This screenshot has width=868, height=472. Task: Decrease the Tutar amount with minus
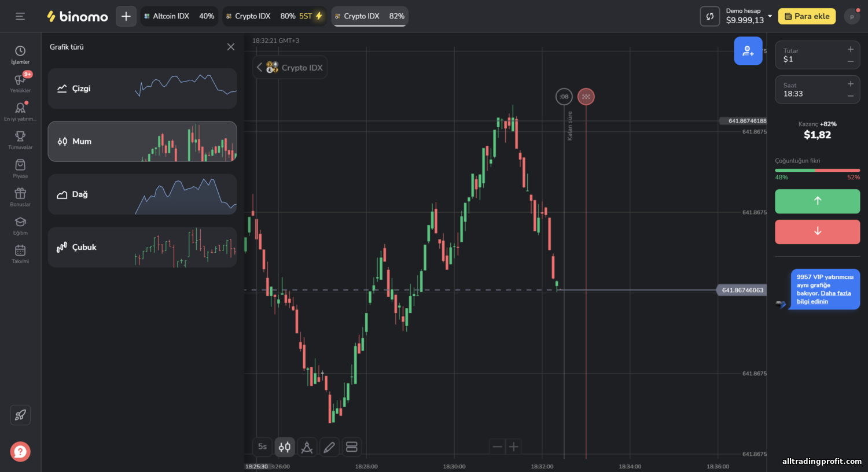[x=851, y=61]
